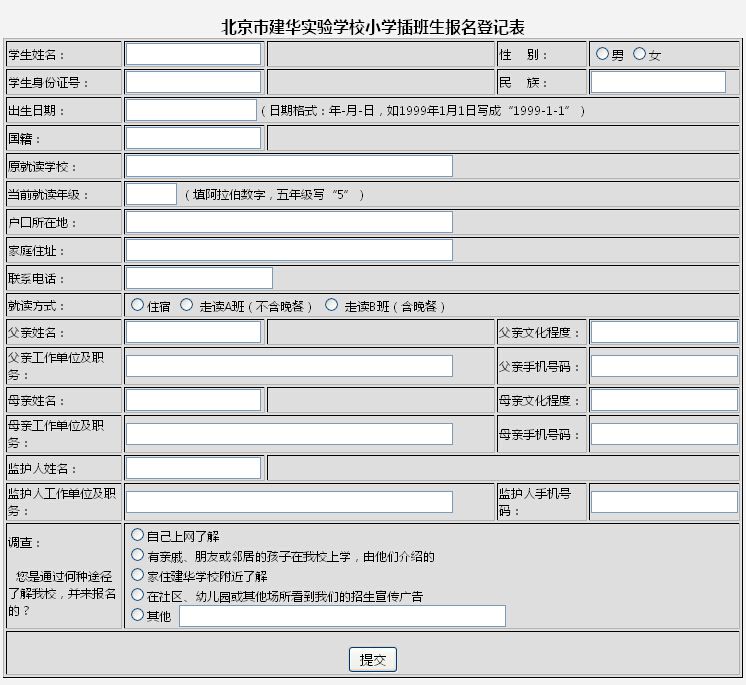Click the form title 北京市建华实验学校小学插班生报名登记表

tap(373, 27)
